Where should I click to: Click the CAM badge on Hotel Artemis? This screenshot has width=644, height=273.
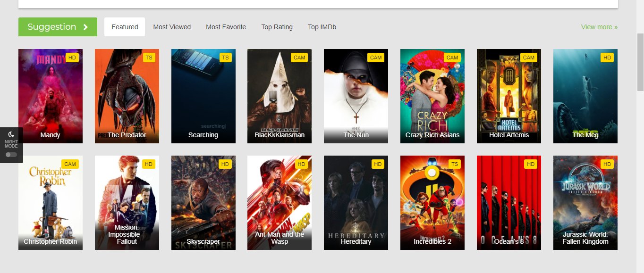[529, 58]
